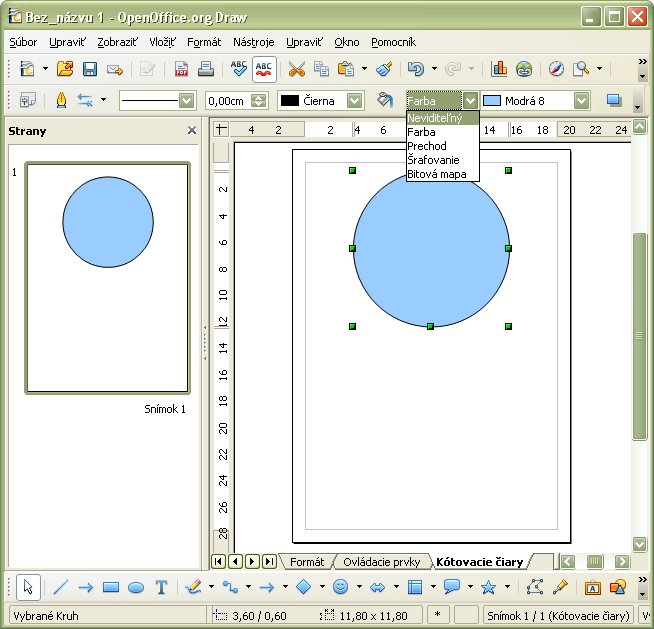Choose Šrafovanie from the fill list
This screenshot has width=654, height=629.
pyautogui.click(x=443, y=160)
